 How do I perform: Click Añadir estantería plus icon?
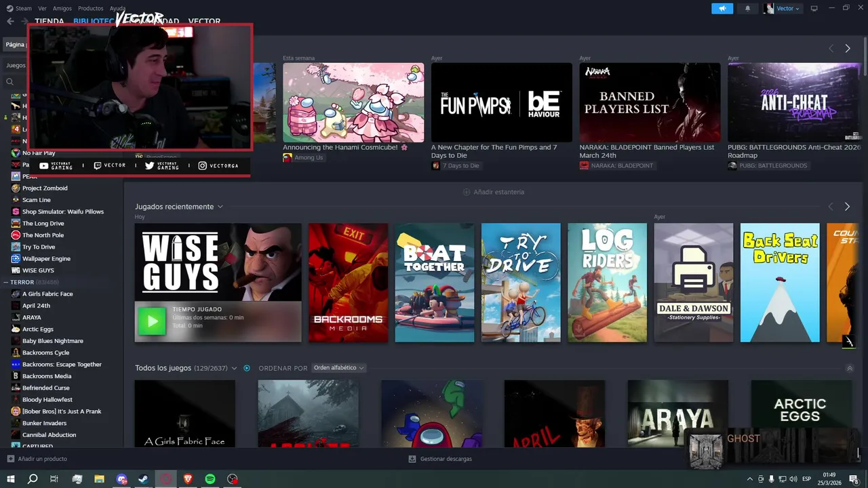pyautogui.click(x=467, y=192)
